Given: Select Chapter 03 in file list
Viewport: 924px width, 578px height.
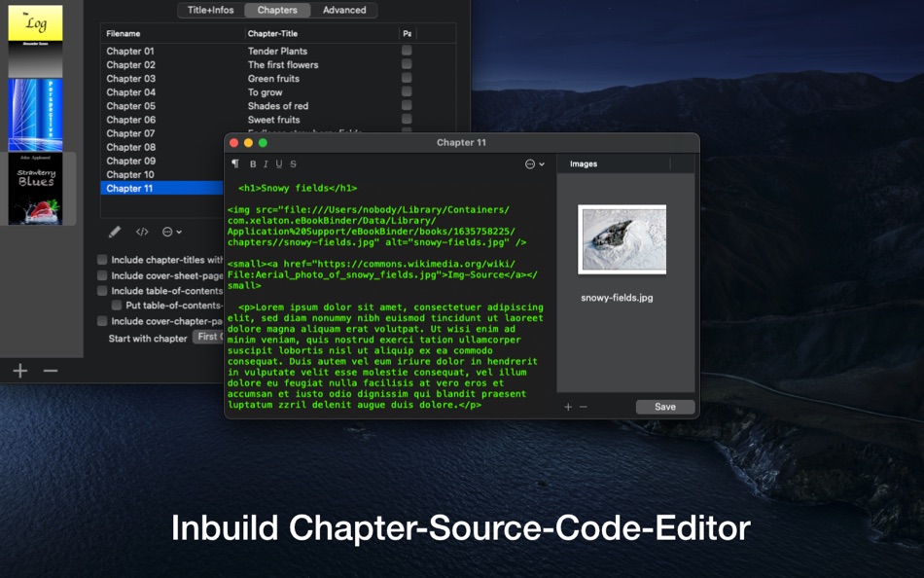Looking at the screenshot, I should click(x=131, y=79).
